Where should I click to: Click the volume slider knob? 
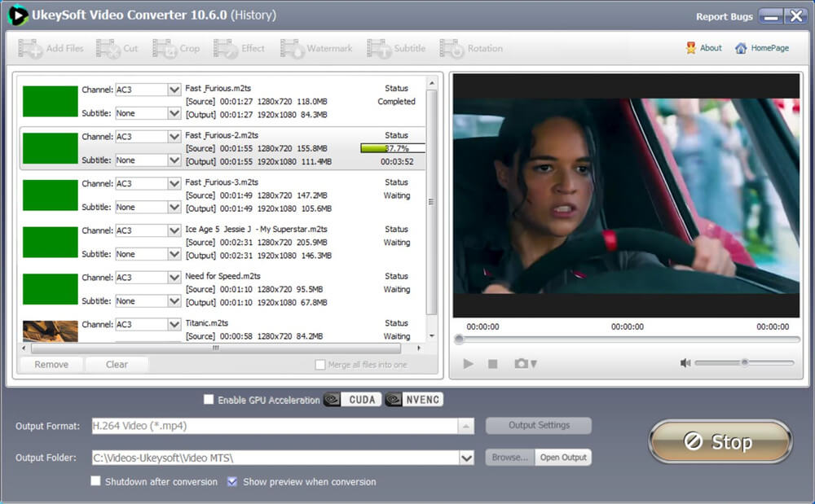pyautogui.click(x=744, y=362)
